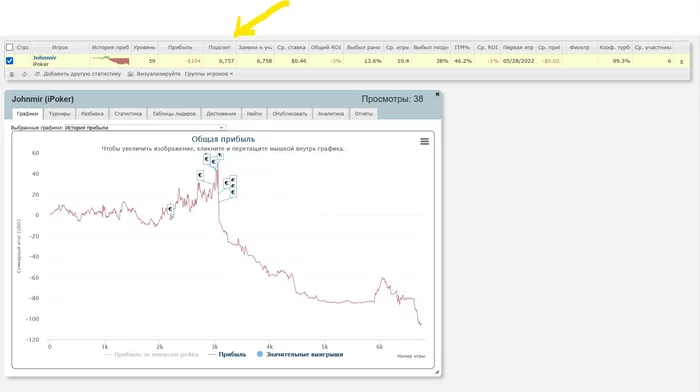Sort by 'Ср. ставка' column header
The image size is (700, 392).
tap(291, 47)
